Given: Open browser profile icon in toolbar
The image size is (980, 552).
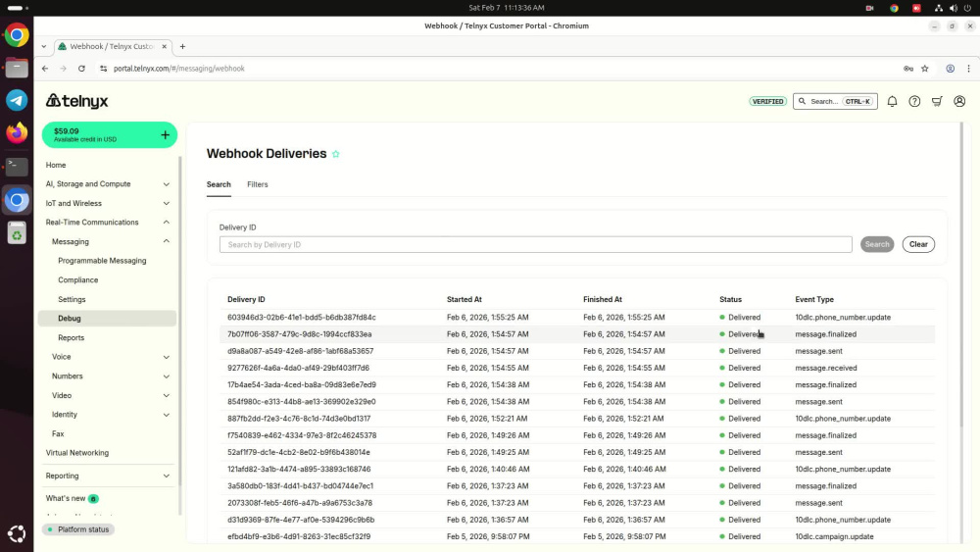Looking at the screenshot, I should click(950, 69).
